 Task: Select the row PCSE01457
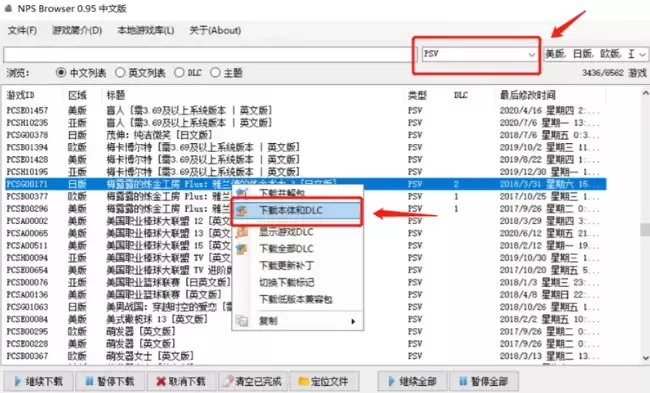[x=305, y=111]
